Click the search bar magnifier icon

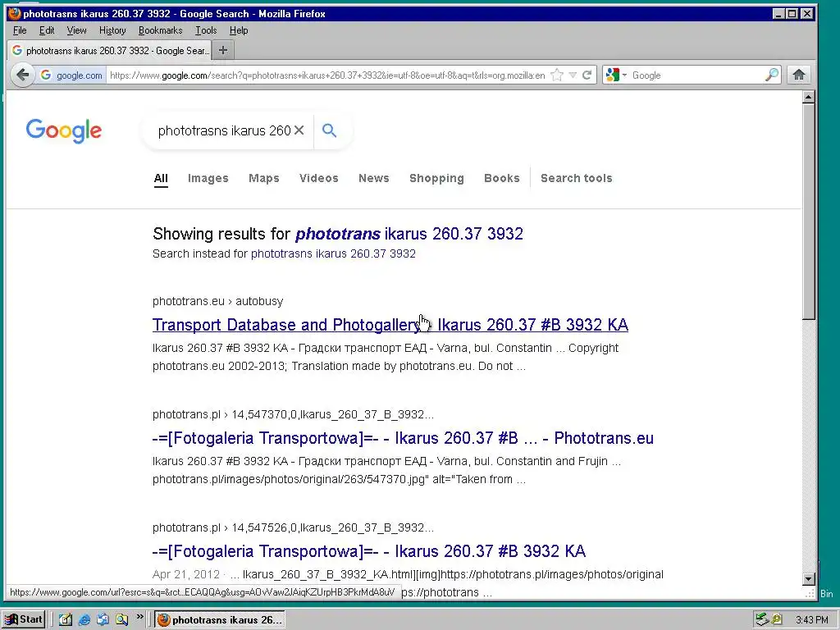click(x=771, y=75)
